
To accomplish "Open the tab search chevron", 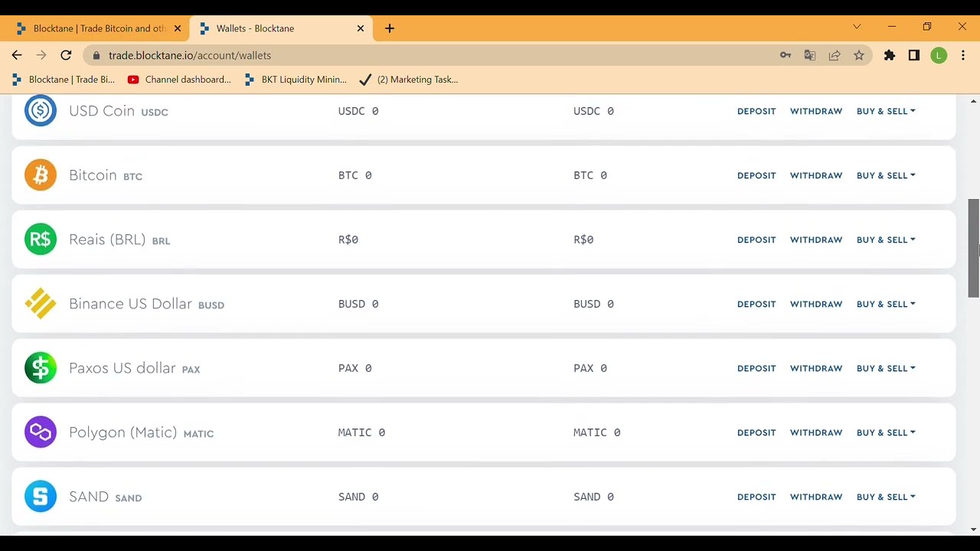I will pos(857,27).
